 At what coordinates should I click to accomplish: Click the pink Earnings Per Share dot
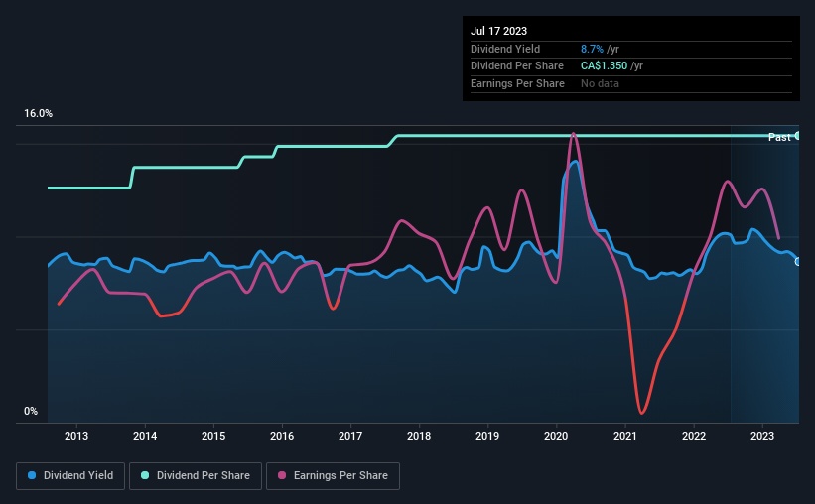282,475
